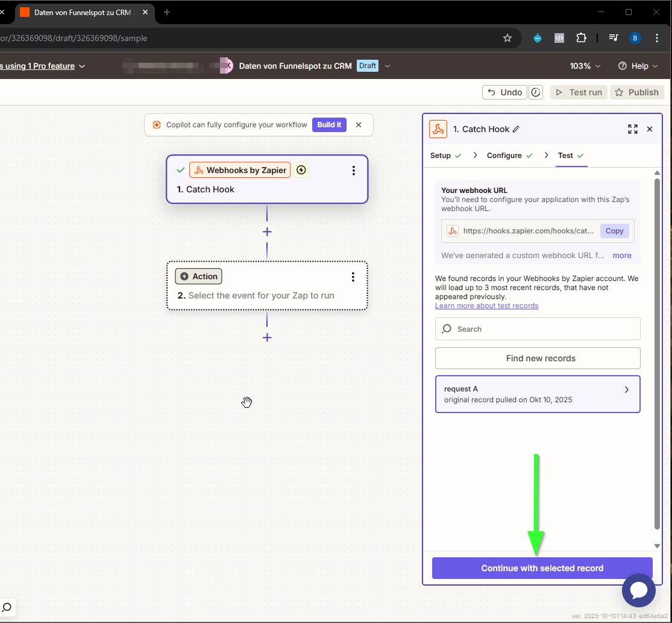
Task: Open the Chrome three-dot menu
Action: [656, 38]
